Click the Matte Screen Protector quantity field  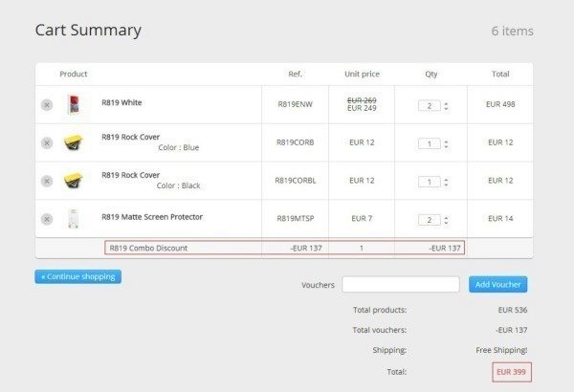click(429, 220)
